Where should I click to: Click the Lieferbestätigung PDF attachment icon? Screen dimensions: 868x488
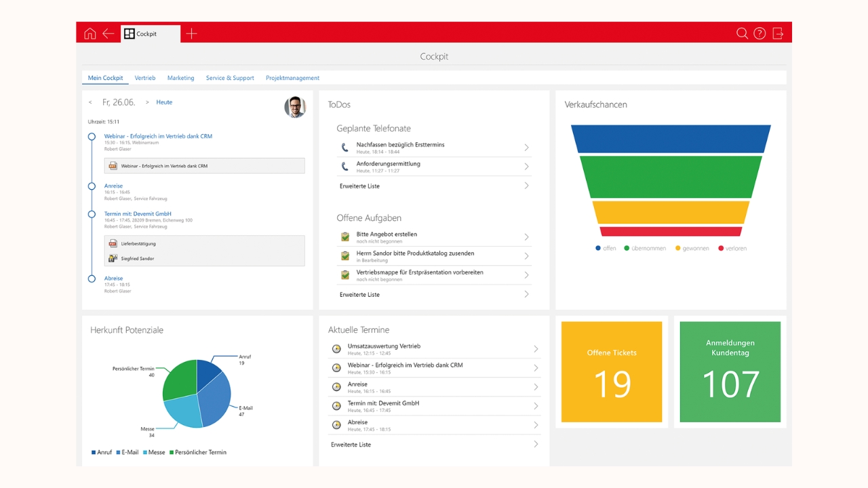click(x=113, y=243)
